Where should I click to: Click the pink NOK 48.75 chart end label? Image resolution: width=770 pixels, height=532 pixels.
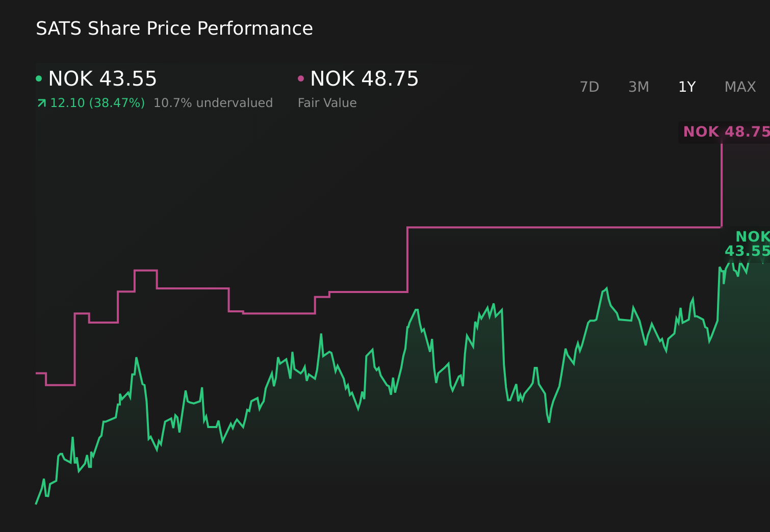(x=726, y=132)
